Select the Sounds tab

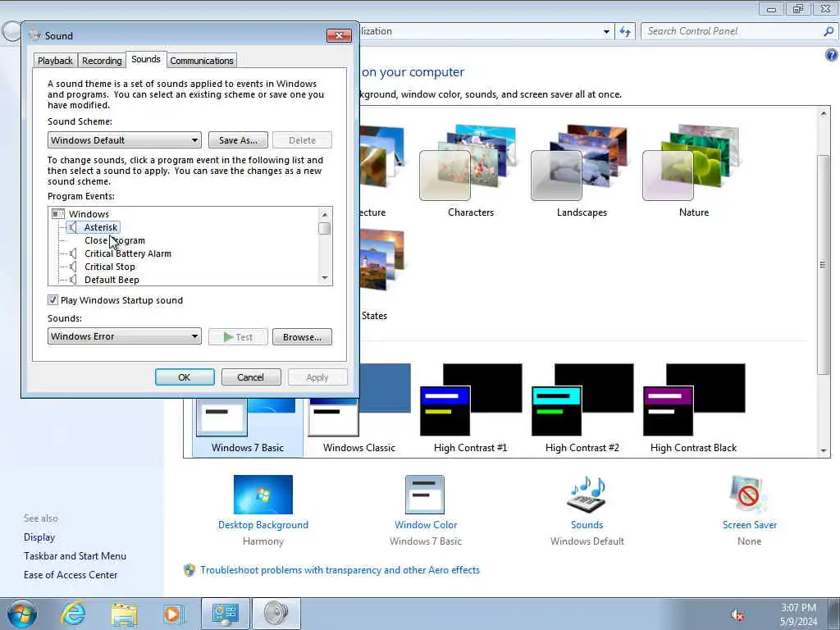click(146, 59)
